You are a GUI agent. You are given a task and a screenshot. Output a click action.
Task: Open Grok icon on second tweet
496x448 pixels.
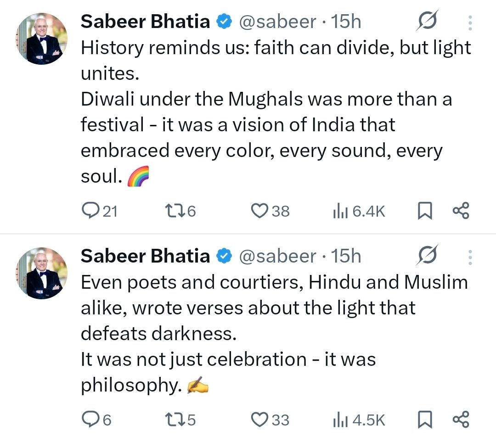click(x=427, y=256)
